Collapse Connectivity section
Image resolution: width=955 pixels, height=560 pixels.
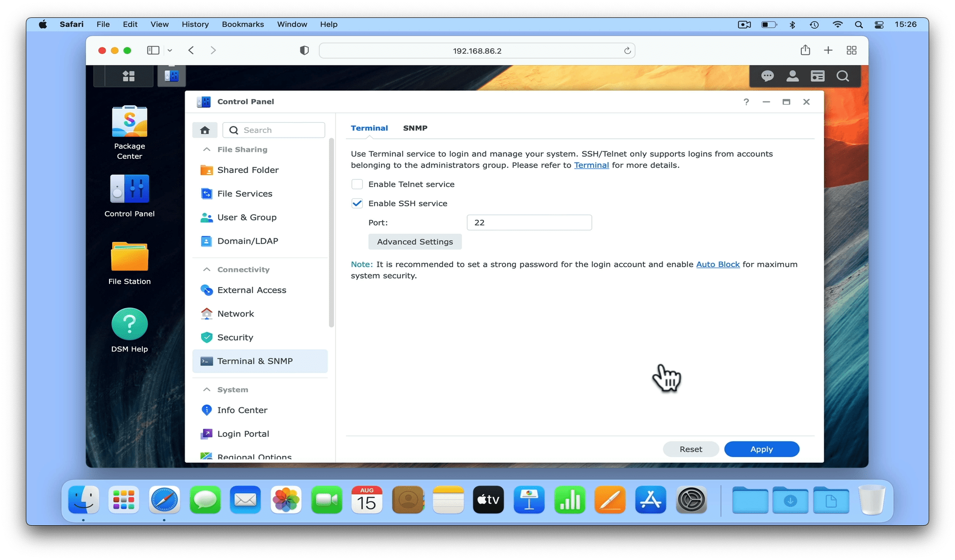pyautogui.click(x=206, y=270)
